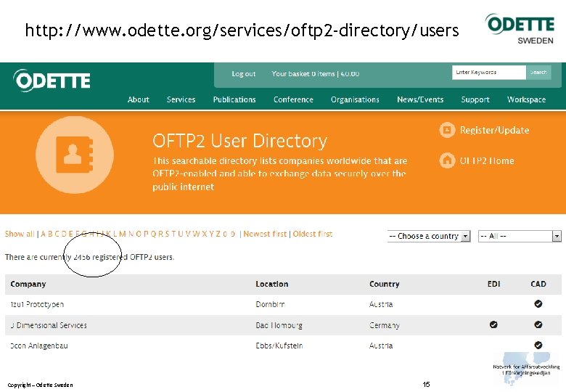Open the Organisations menu
This screenshot has height=392, width=566.
tap(355, 99)
